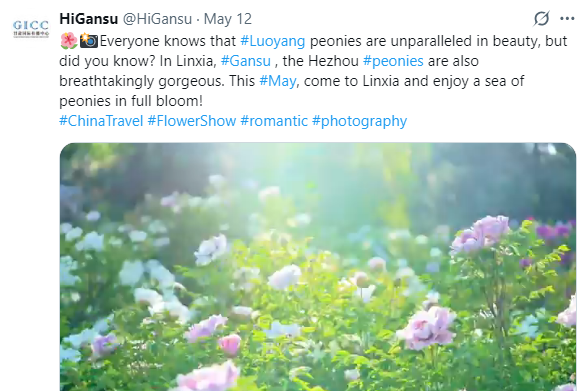This screenshot has width=587, height=391.
Task: Click the #romantic hashtag
Action: click(x=274, y=121)
